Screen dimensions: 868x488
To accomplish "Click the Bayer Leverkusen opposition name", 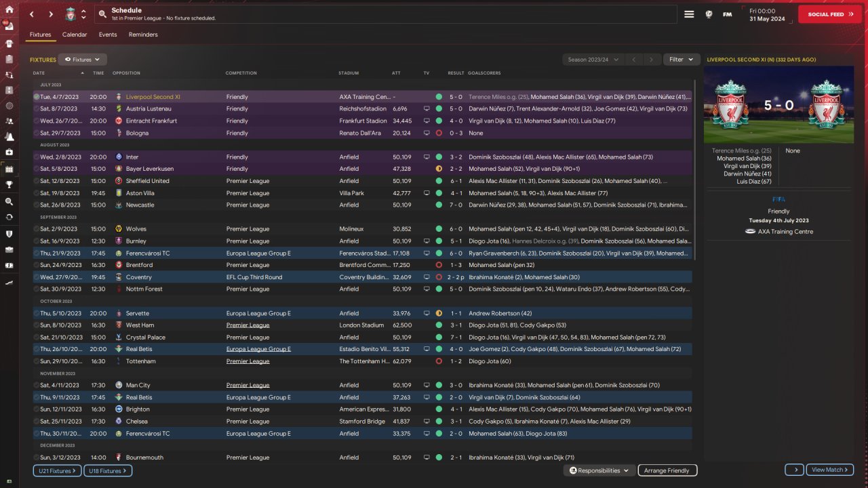I will (x=150, y=169).
